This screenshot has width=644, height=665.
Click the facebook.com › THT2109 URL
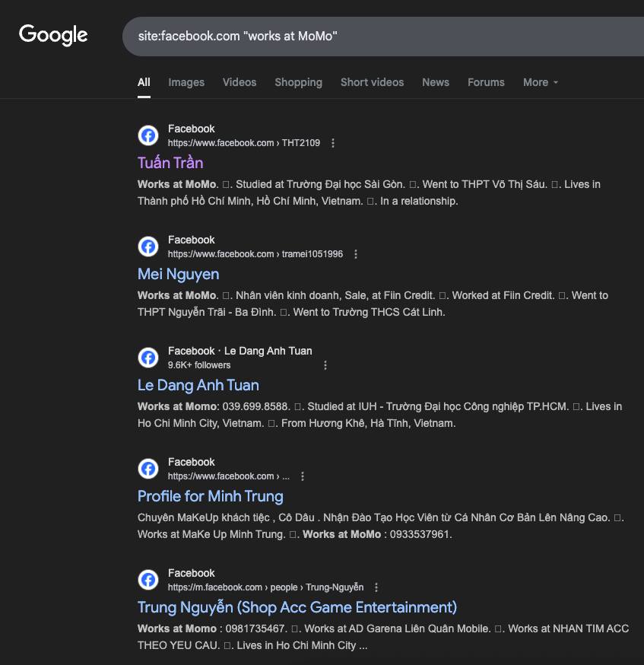pos(244,143)
